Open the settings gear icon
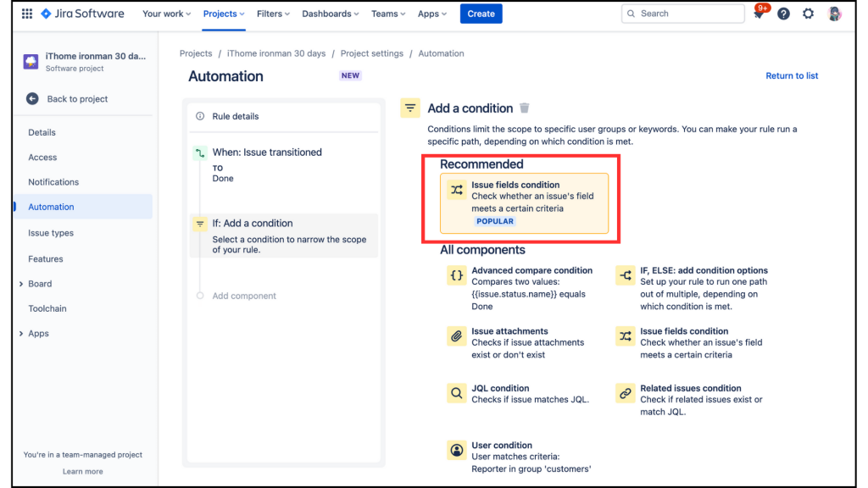 [808, 14]
